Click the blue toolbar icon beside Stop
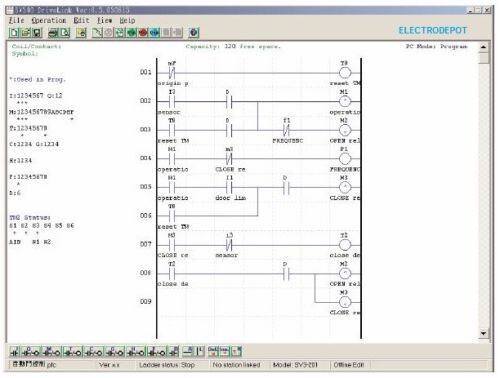 tap(154, 33)
